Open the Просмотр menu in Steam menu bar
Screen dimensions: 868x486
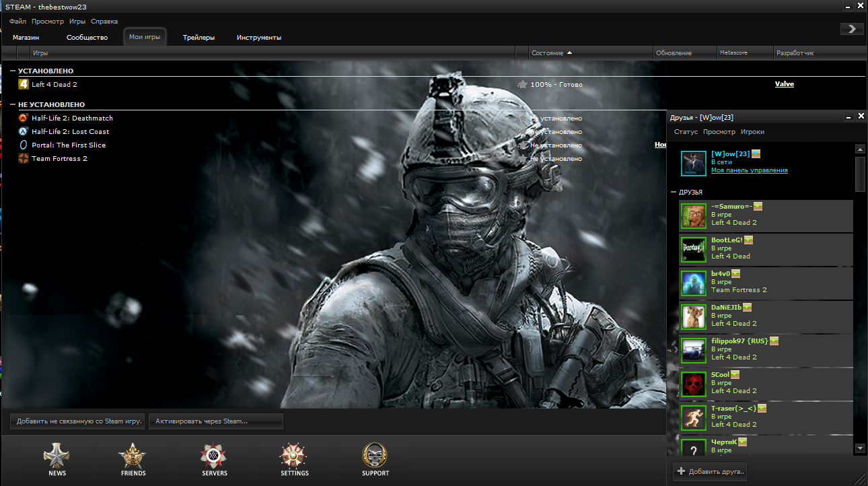click(48, 22)
